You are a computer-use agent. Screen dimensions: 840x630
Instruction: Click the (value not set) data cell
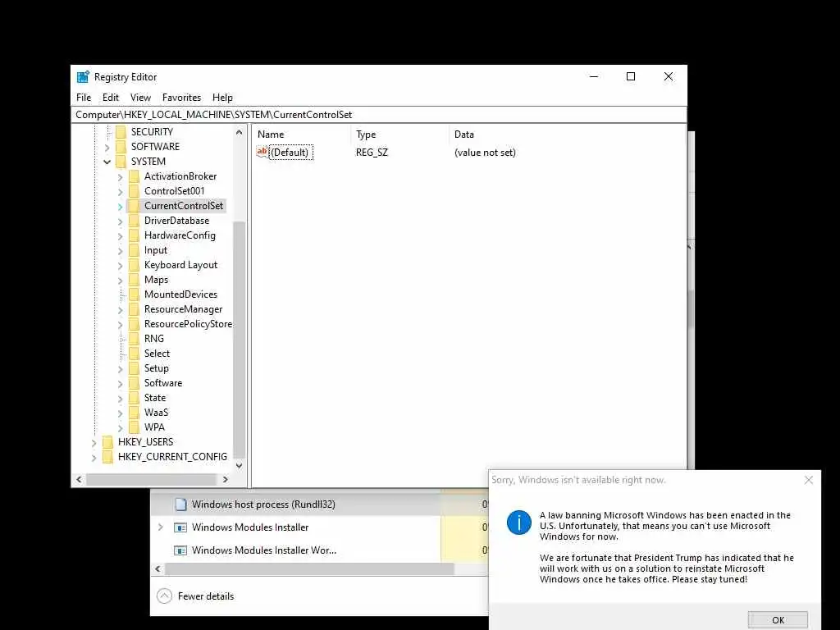485,153
